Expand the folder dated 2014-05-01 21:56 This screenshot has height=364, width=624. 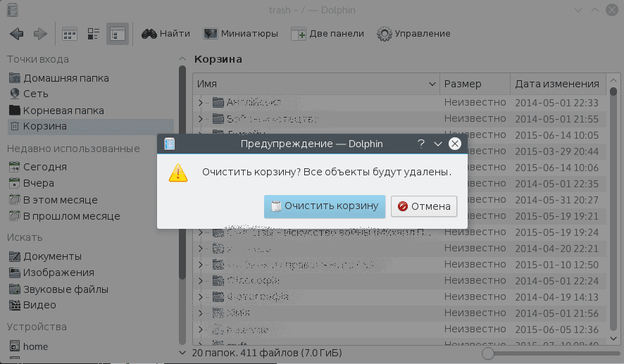tap(201, 313)
